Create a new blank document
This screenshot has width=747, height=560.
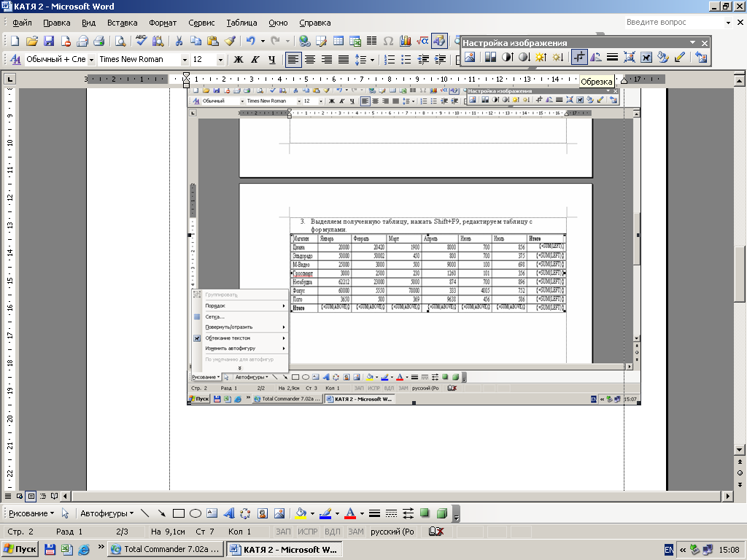coord(15,42)
